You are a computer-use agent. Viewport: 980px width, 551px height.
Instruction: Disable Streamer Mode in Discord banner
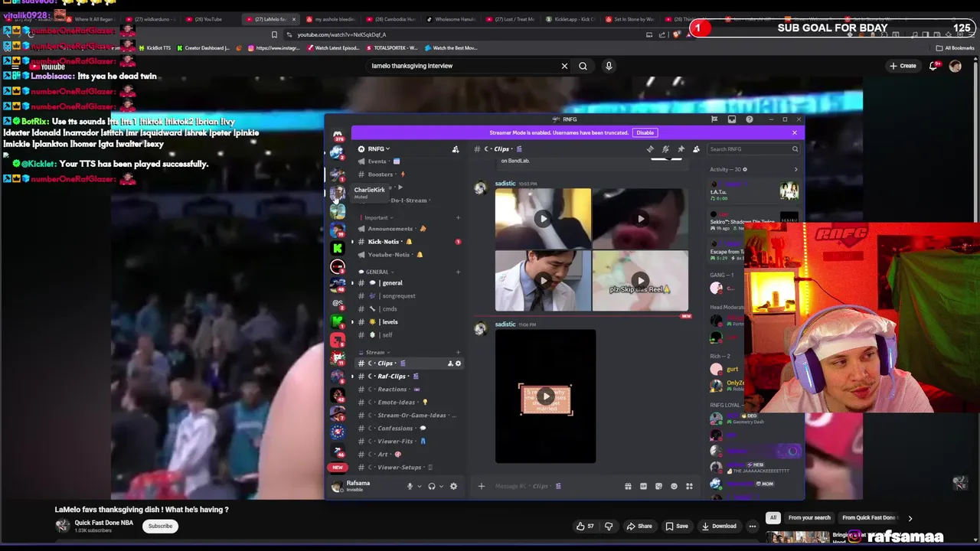[645, 132]
